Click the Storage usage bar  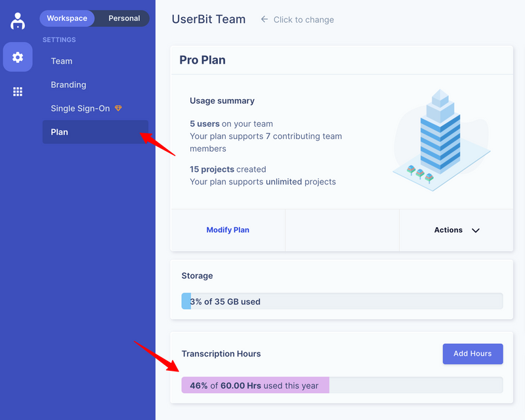coord(342,301)
